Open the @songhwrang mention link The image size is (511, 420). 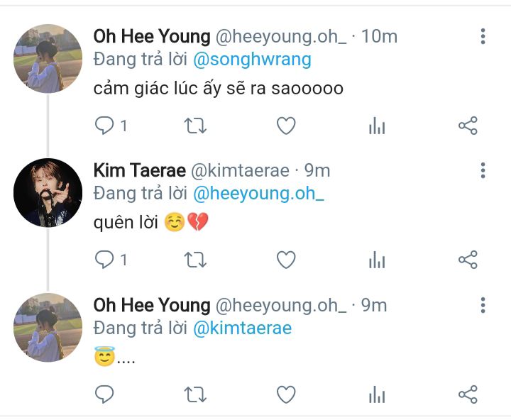coord(252,59)
